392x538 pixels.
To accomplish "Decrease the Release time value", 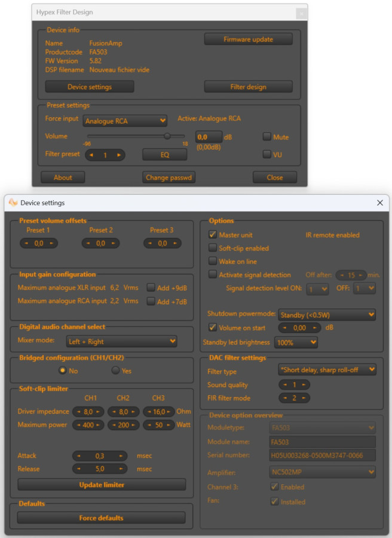I will (x=79, y=469).
